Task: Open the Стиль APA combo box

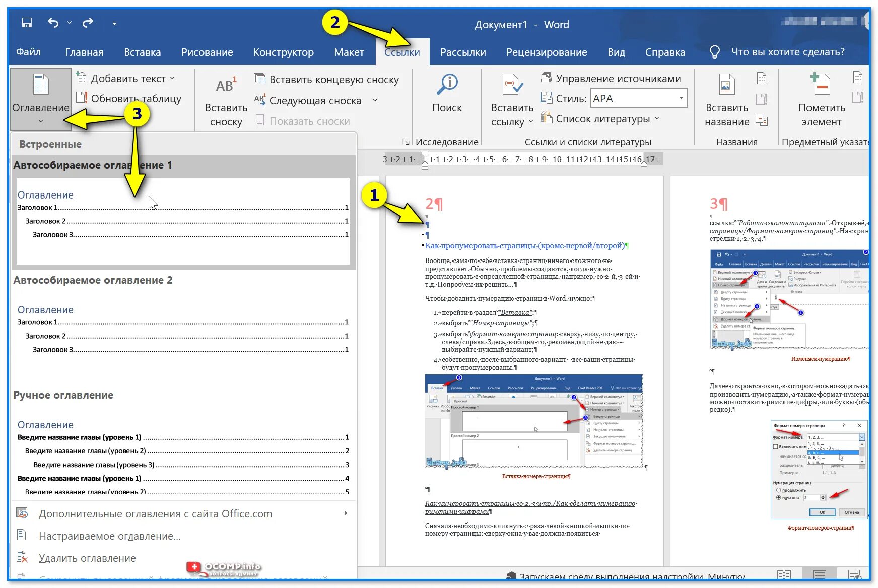Action: point(639,98)
